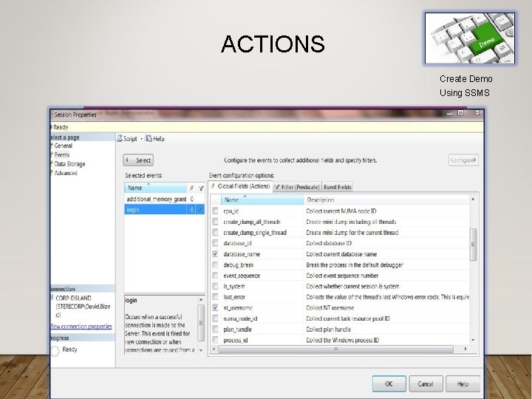Open the Help toolbar item
Viewport: 532px width, 399px height.
[x=155, y=138]
